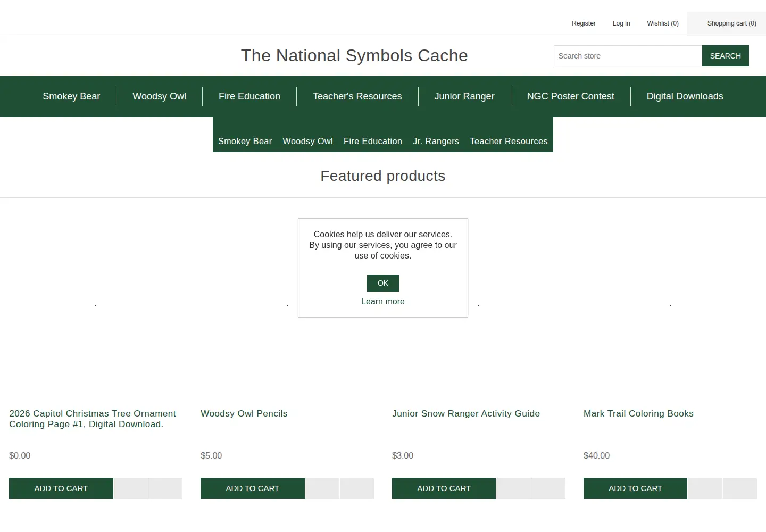Open Fire Education in main green menu

[249, 96]
